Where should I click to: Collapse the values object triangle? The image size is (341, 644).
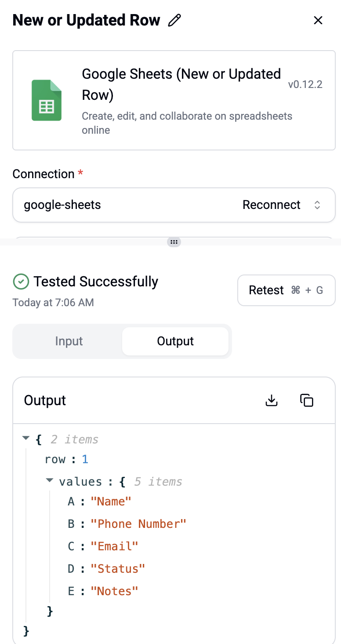tap(49, 481)
